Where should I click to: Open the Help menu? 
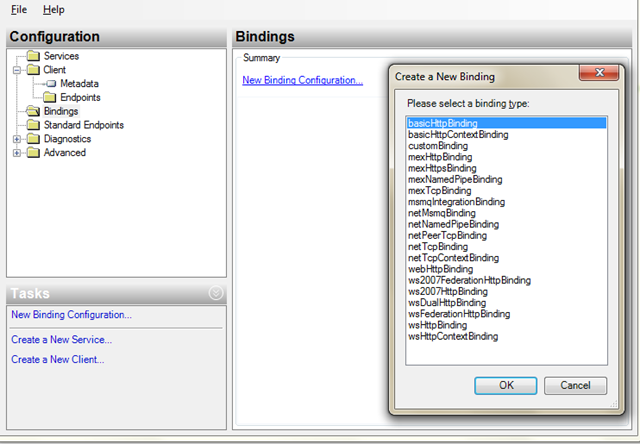click(53, 9)
